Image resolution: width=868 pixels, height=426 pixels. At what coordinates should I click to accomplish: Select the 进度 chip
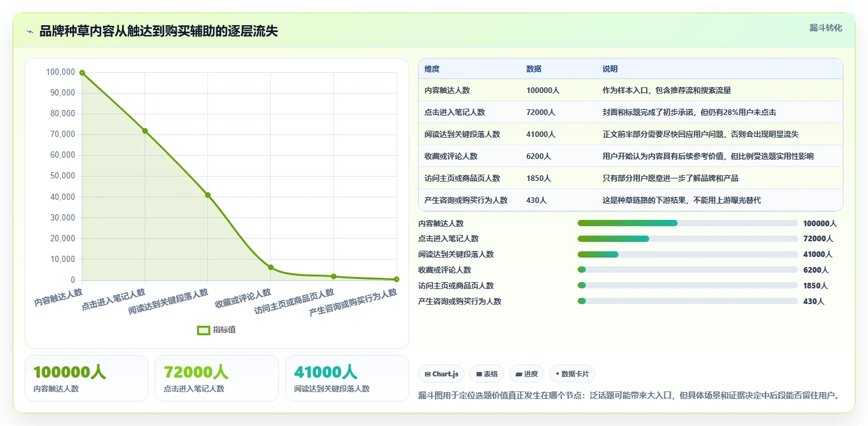click(527, 374)
